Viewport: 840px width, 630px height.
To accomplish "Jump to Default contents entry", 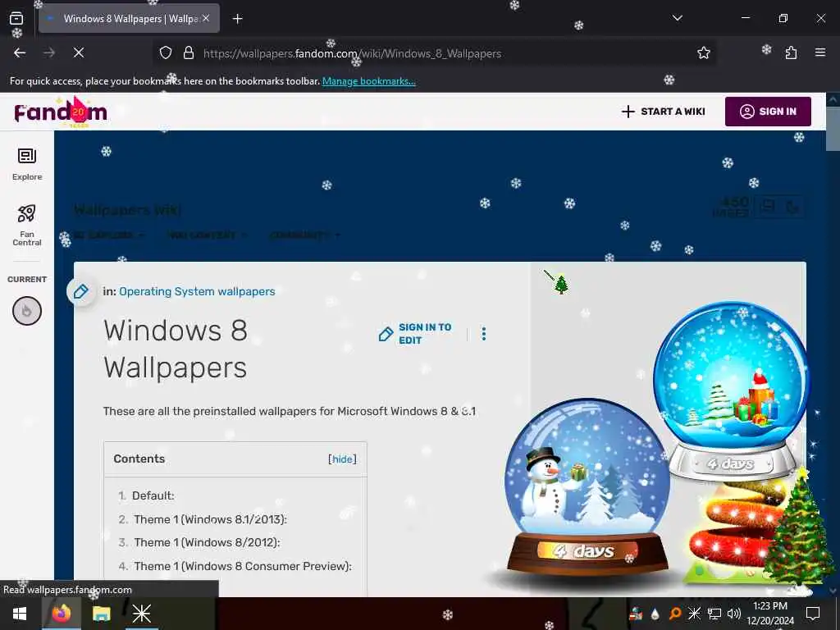I will coord(153,495).
